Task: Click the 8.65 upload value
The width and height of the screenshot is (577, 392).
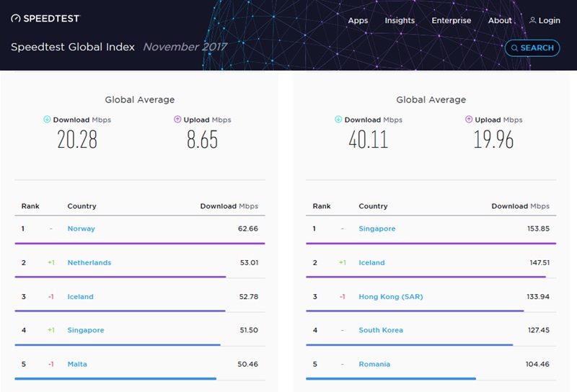Action: pyautogui.click(x=203, y=139)
